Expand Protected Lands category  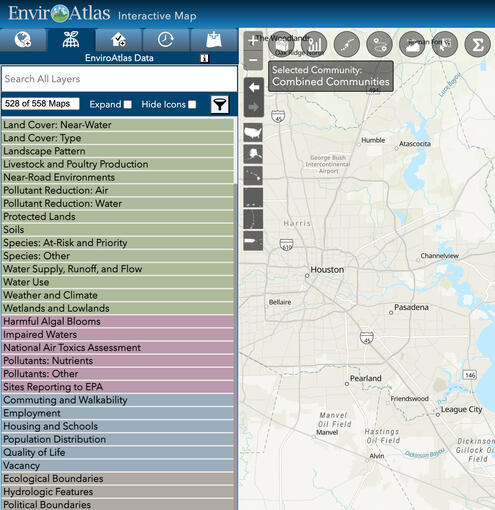click(x=118, y=217)
